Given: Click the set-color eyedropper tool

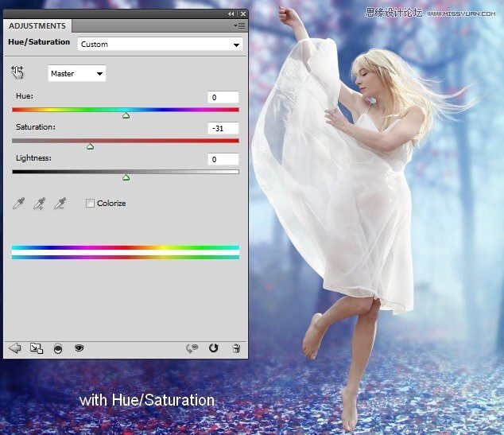Looking at the screenshot, I should pyautogui.click(x=18, y=204).
